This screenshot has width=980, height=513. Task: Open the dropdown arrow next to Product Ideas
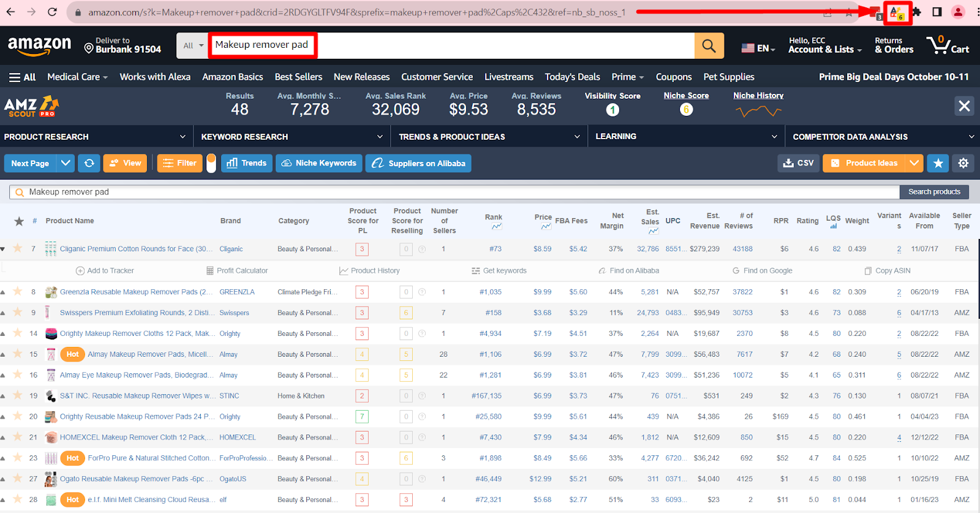click(914, 163)
